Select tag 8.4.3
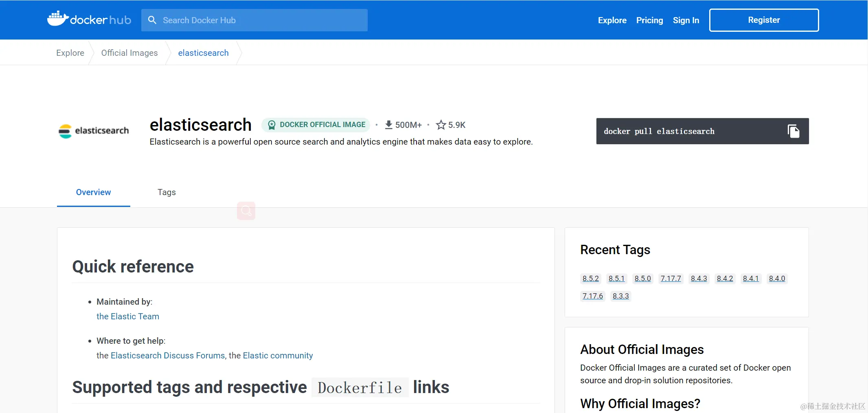 [699, 279]
